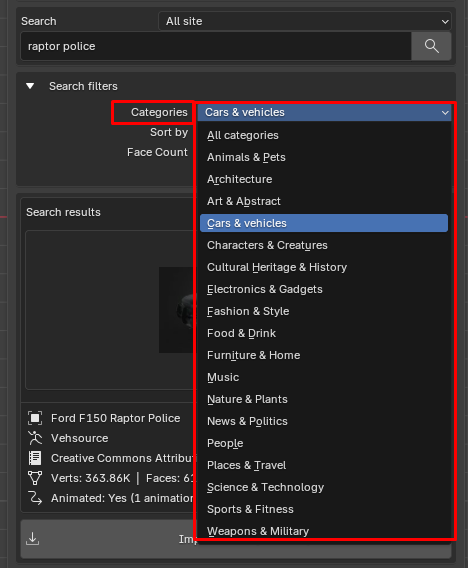Click the model preview thumbnail
The width and height of the screenshot is (468, 568).
[x=177, y=310]
